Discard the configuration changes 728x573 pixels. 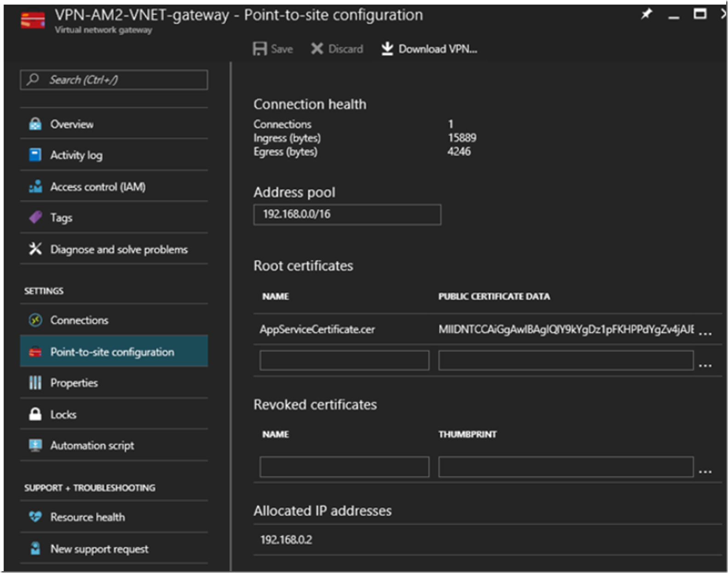[x=337, y=49]
